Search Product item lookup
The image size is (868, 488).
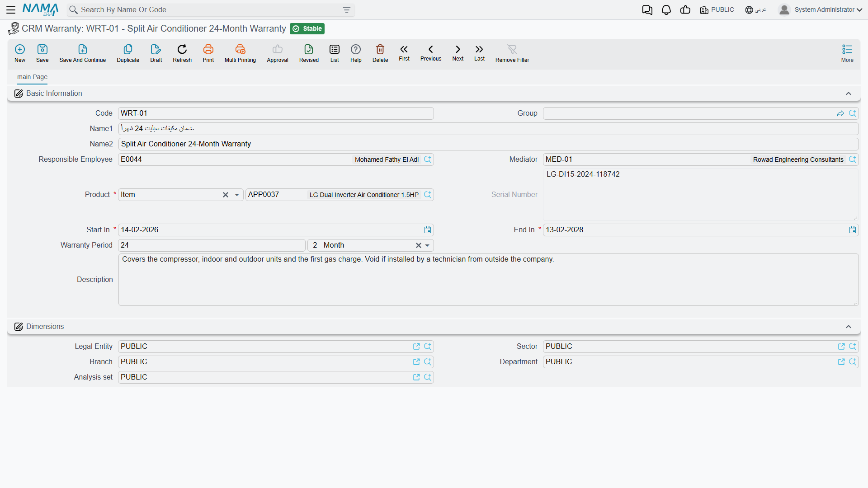[x=428, y=195]
